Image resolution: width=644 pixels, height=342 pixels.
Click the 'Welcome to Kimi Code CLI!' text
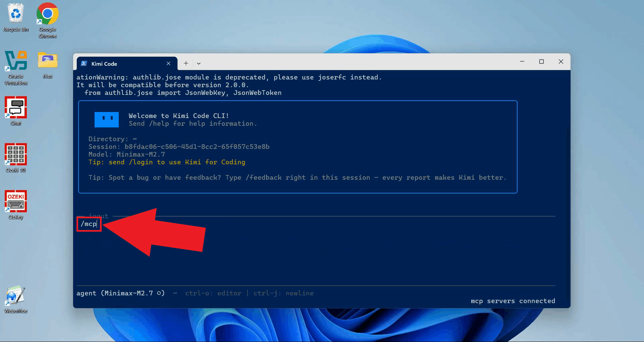179,116
